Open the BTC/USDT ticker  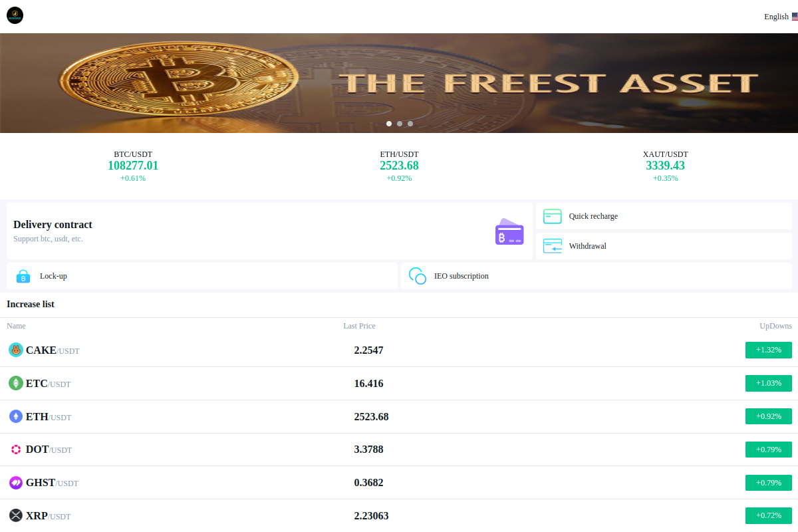(133, 166)
